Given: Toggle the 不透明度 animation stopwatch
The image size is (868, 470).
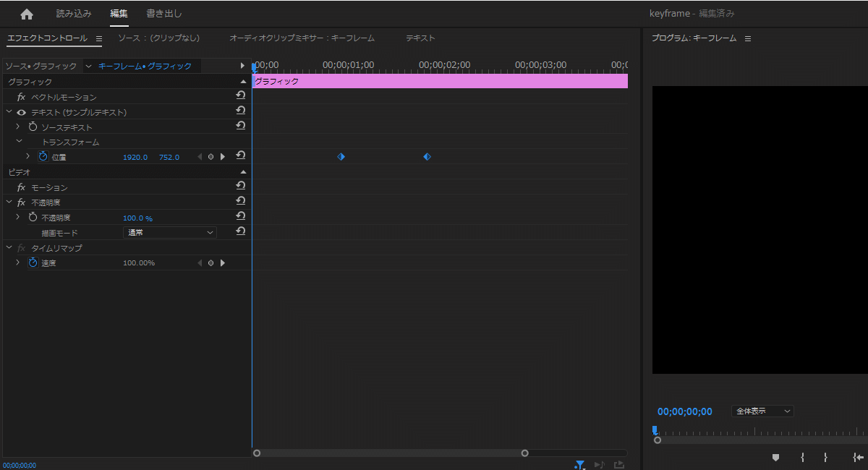Looking at the screenshot, I should click(33, 217).
